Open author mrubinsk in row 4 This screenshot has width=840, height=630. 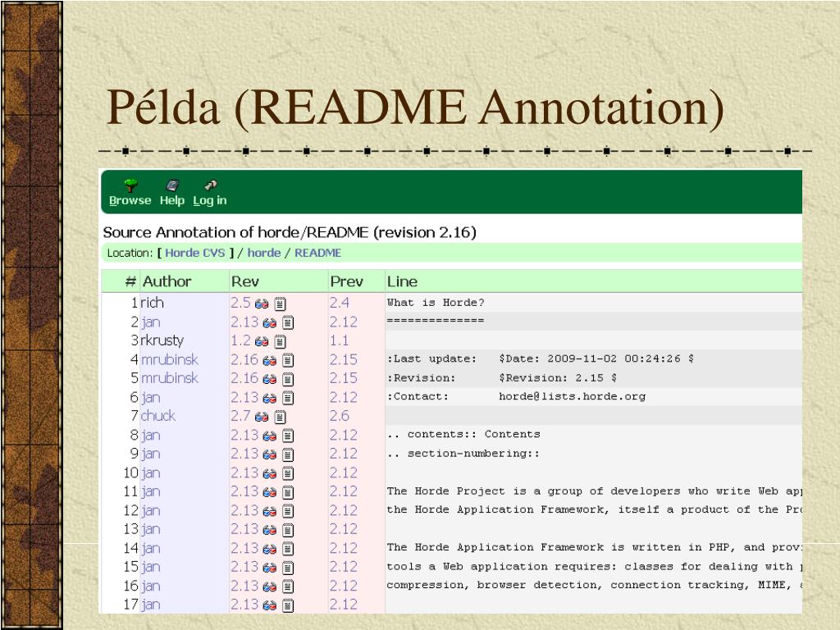169,359
